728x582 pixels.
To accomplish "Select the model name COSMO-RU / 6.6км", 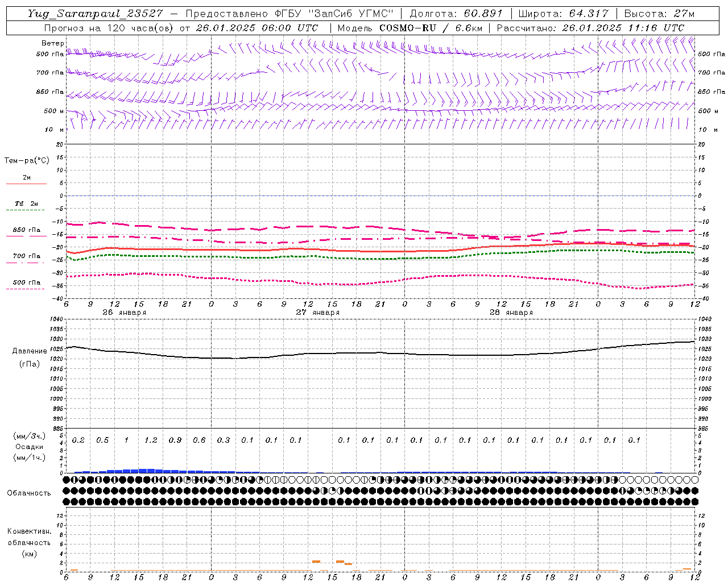I will pyautogui.click(x=431, y=28).
